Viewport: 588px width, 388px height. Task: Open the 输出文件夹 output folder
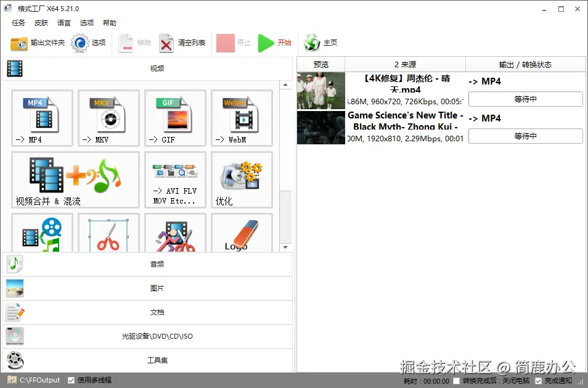click(38, 43)
